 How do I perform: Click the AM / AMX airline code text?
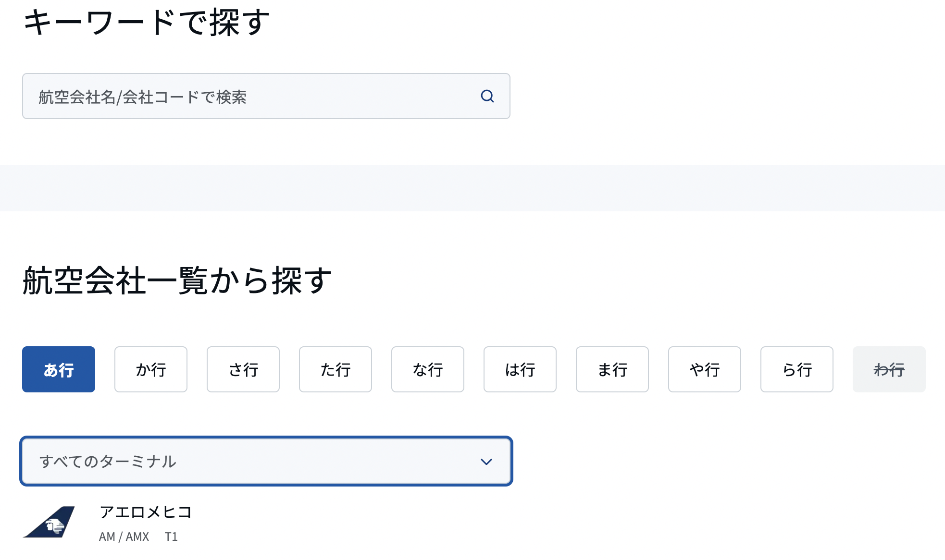tap(124, 536)
